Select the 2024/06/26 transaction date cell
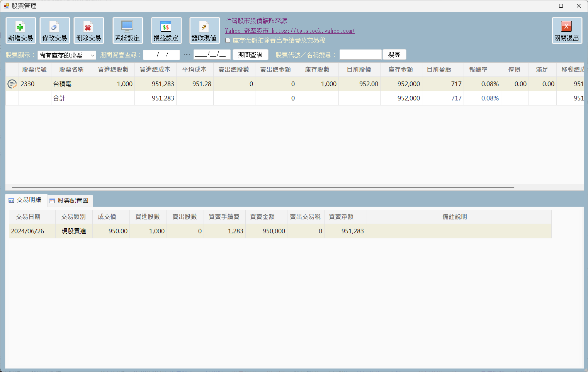The width and height of the screenshot is (588, 372). (32, 231)
